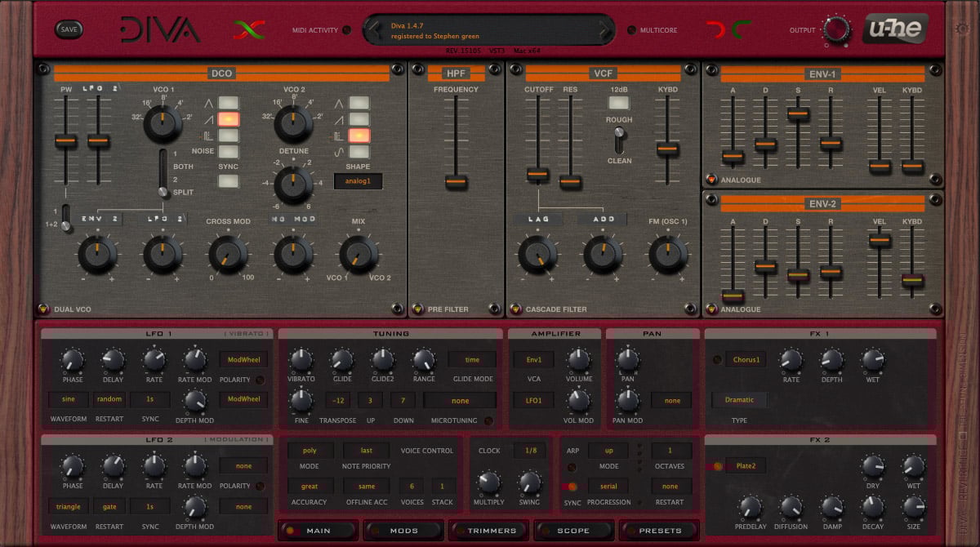Switch to the MAIN tab
Viewport: 980px width, 547px height.
(318, 531)
